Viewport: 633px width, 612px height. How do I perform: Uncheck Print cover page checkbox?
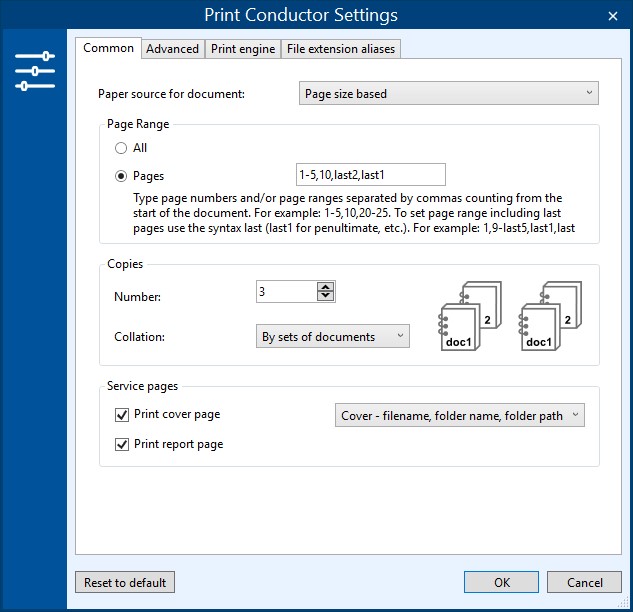[x=122, y=415]
